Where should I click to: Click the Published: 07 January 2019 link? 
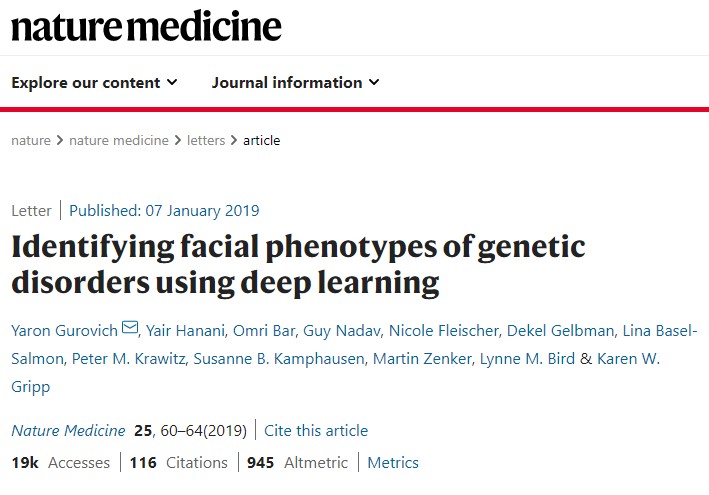coord(164,211)
